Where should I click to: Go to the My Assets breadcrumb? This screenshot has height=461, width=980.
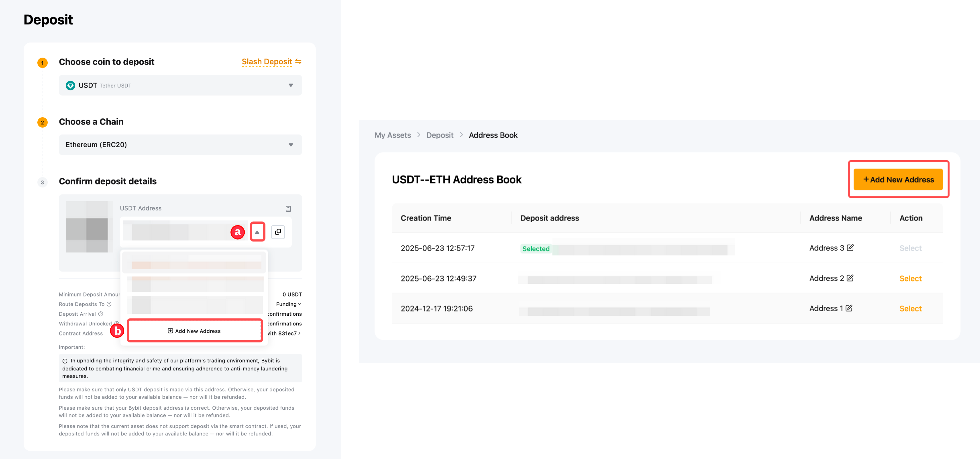tap(392, 135)
